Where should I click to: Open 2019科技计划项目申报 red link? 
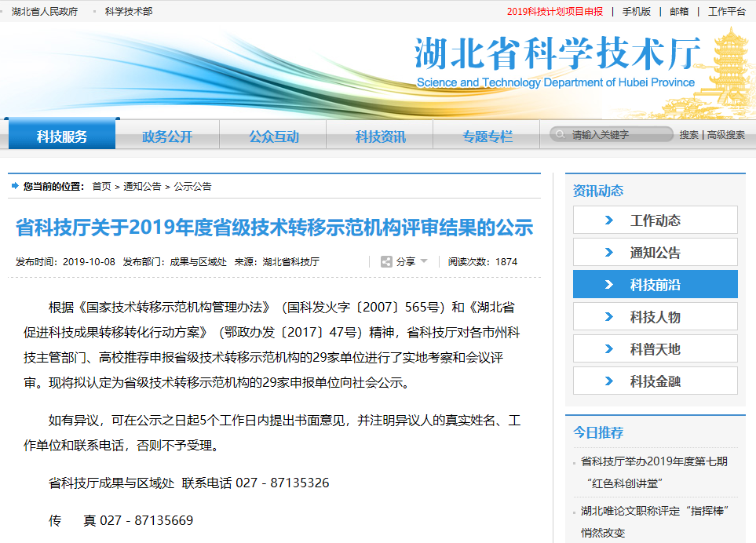[554, 12]
